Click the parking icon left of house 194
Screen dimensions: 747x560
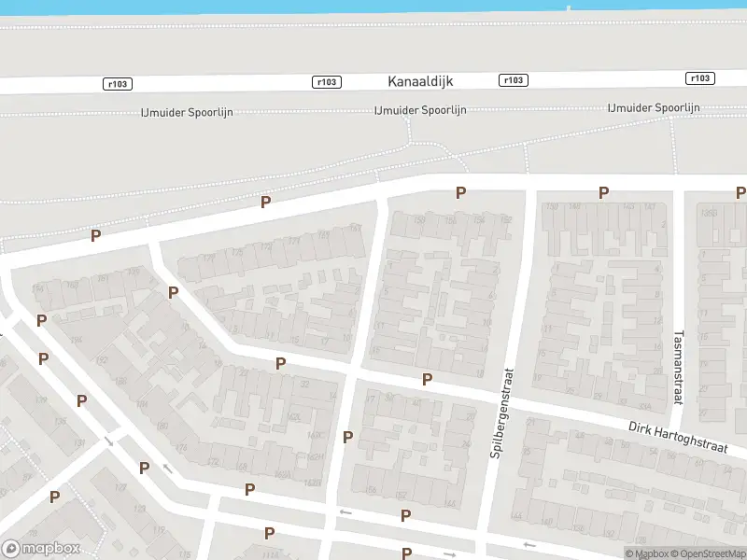click(x=41, y=320)
